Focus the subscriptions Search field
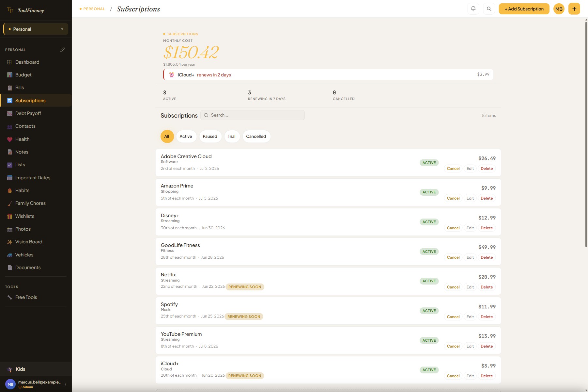Image resolution: width=588 pixels, height=392 pixels. point(253,115)
